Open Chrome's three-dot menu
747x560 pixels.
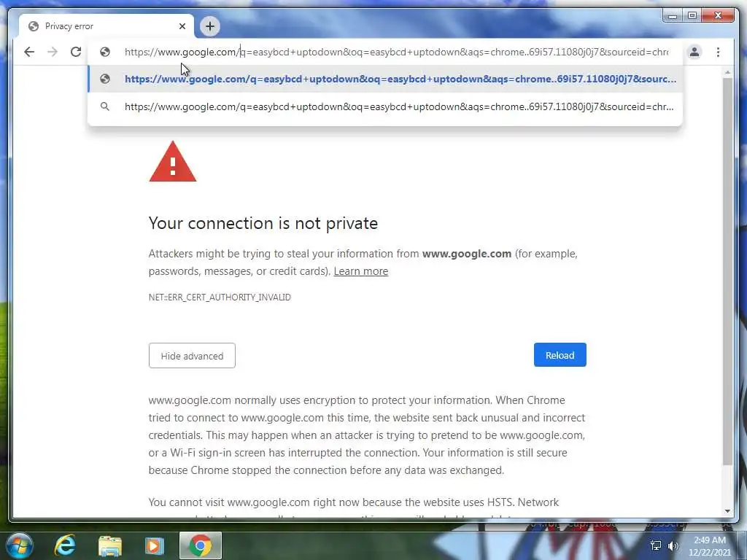tap(718, 52)
